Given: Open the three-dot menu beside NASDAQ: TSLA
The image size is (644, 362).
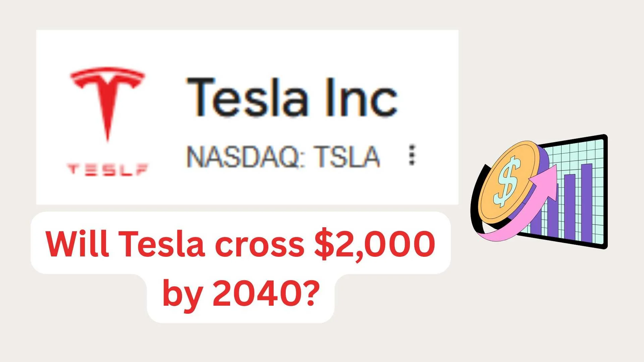Looking at the screenshot, I should click(x=412, y=155).
